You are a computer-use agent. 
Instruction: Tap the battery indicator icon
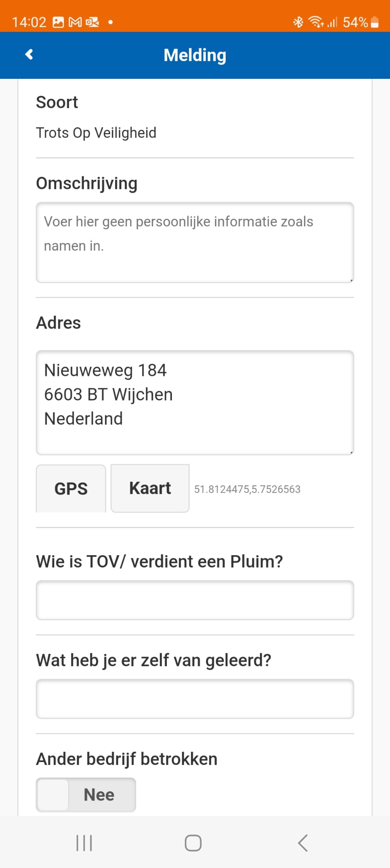[x=375, y=22]
